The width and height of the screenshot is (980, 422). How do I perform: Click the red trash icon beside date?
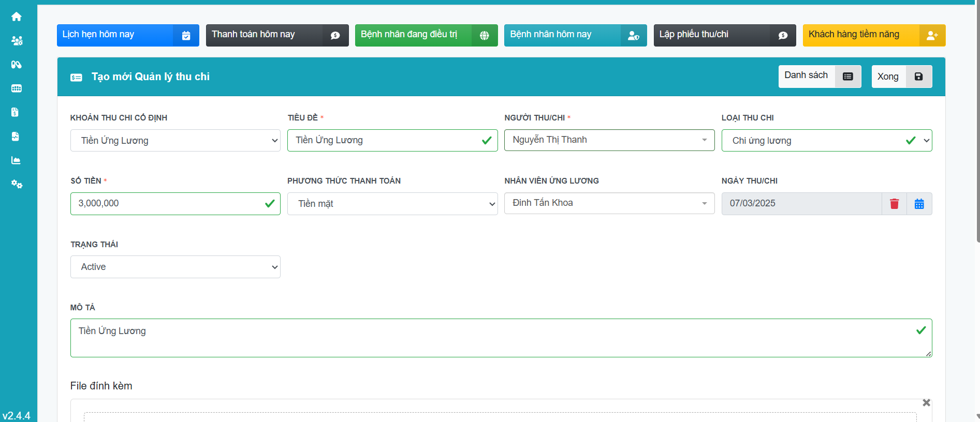894,204
